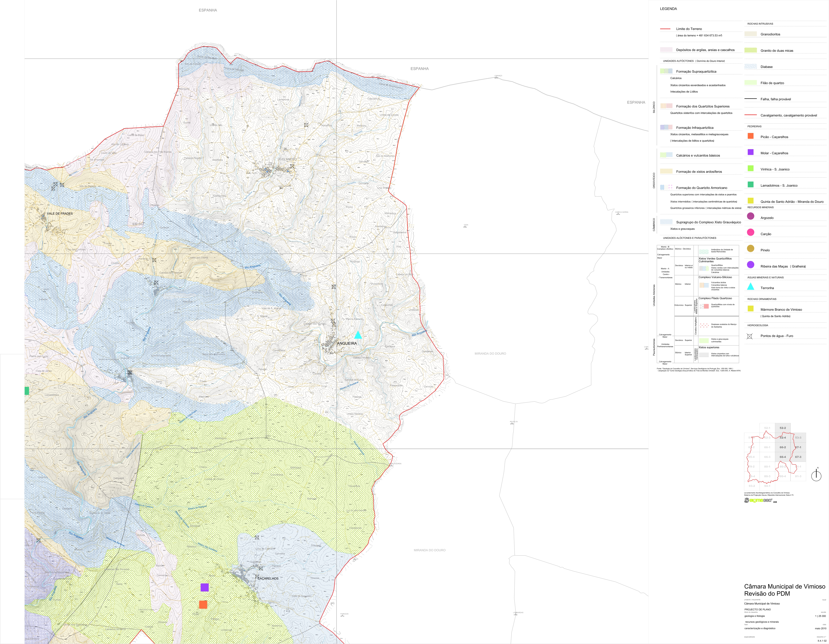Click sheet tile 52-2 in the index map
This screenshot has height=644, width=829.
[x=782, y=428]
